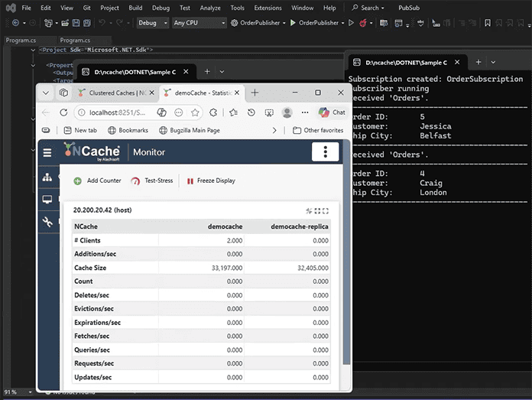Click the wrench tools icon in sidebar
532x400 pixels.
47,222
